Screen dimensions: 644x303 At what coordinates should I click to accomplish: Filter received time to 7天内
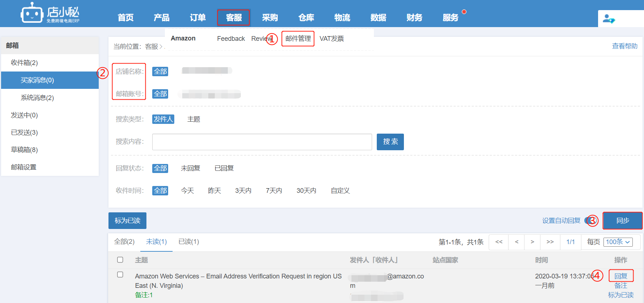(x=274, y=191)
